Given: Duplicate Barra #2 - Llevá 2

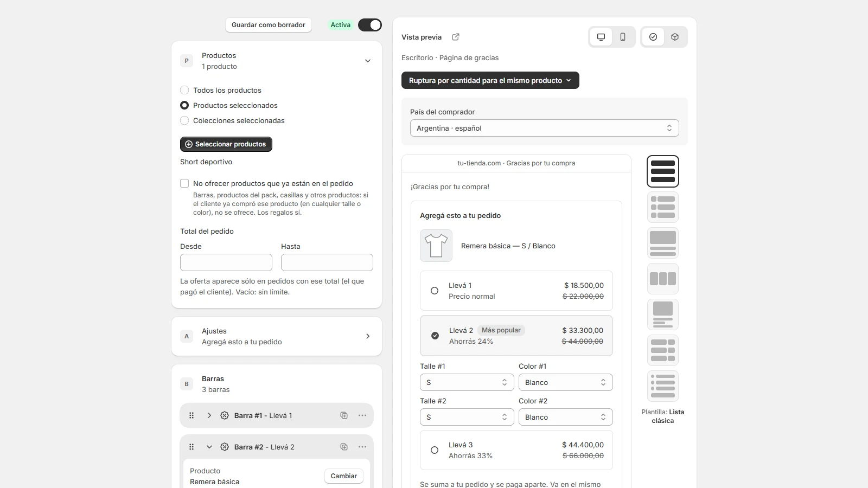Looking at the screenshot, I should (344, 447).
